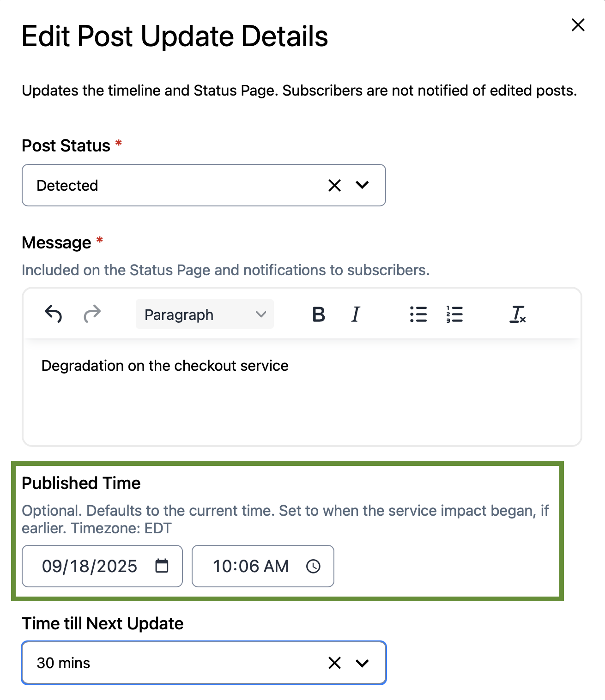The image size is (605, 700).
Task: Open the clock picker for published time
Action: (313, 566)
